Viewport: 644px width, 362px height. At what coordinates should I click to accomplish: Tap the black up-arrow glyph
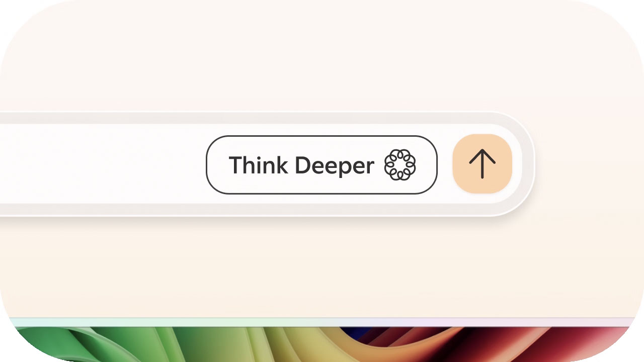[x=482, y=164]
